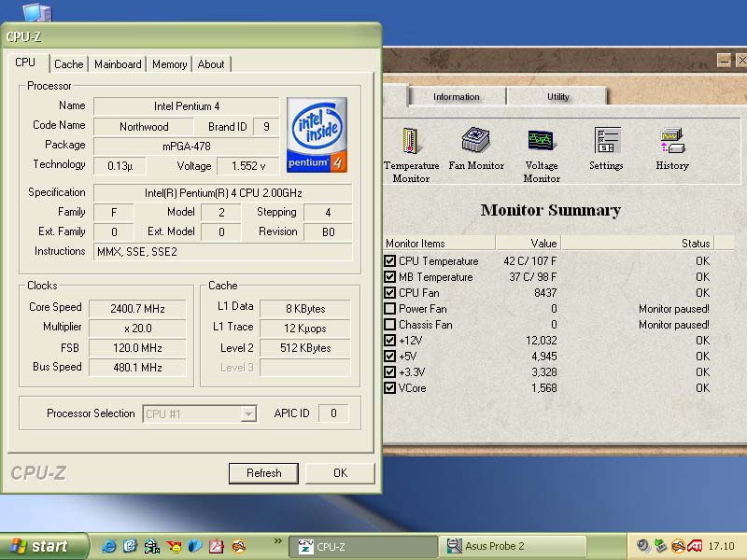Click the Asus Probe tray icon
This screenshot has width=747, height=560.
(x=678, y=546)
